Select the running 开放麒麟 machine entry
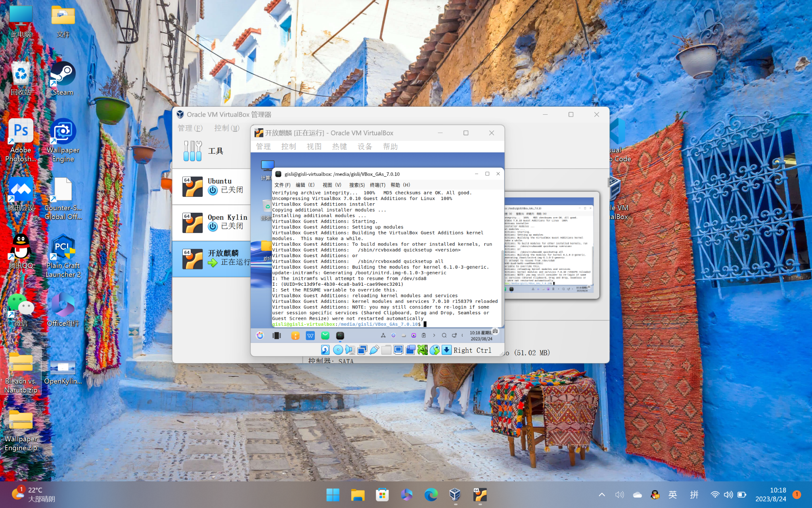812x508 pixels. point(212,259)
